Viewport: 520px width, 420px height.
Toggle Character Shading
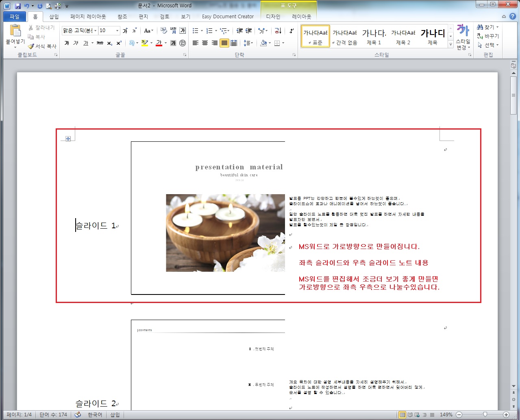173,43
